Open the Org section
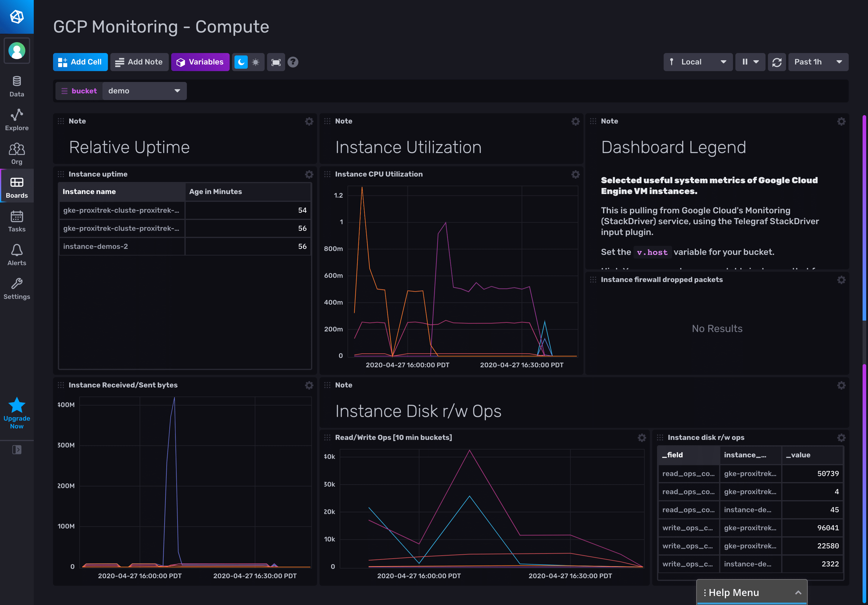 [17, 154]
